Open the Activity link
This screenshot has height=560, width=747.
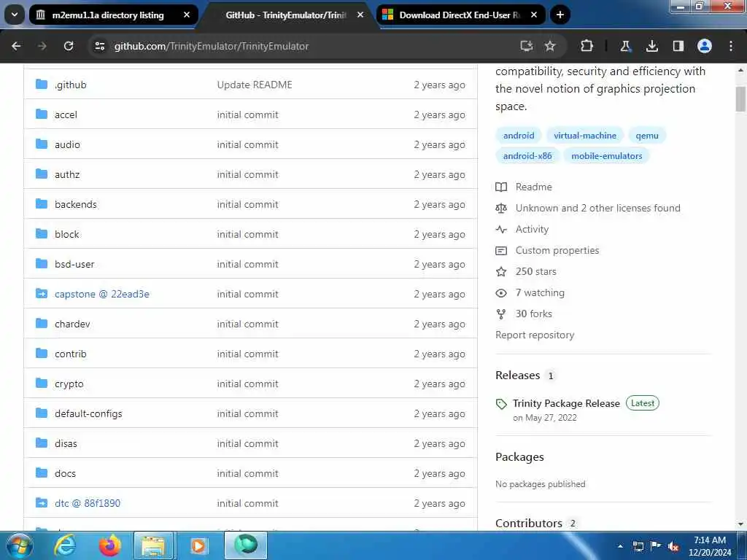click(x=532, y=230)
